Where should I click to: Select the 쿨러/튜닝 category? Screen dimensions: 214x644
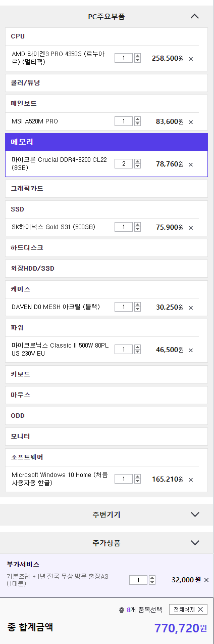106,82
